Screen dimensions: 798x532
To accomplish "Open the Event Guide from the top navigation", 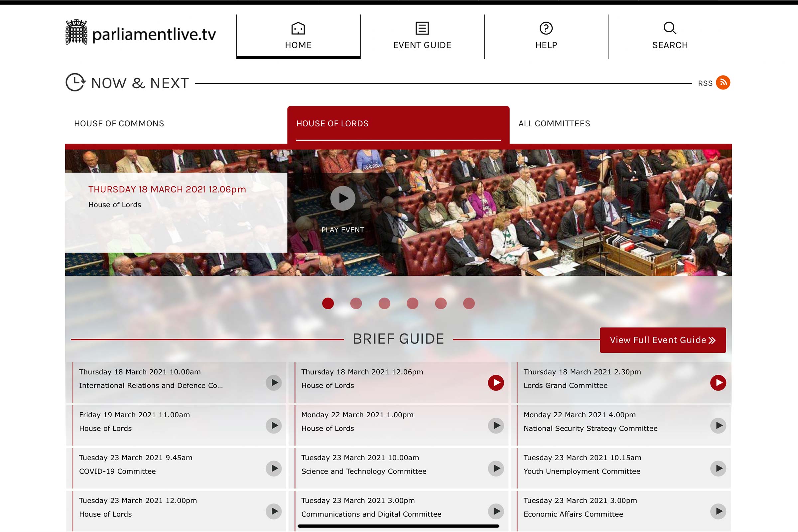I will [x=421, y=35].
